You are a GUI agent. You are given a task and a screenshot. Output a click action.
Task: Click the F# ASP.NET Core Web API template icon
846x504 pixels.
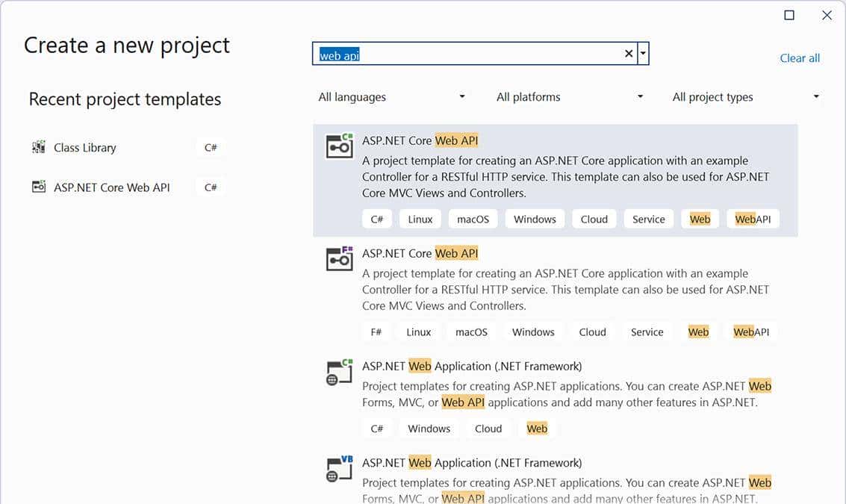click(339, 259)
